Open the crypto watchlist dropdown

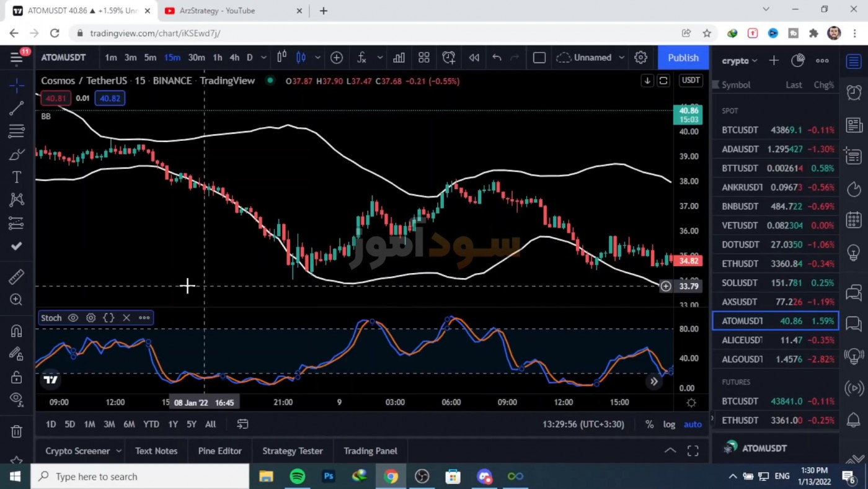point(740,61)
